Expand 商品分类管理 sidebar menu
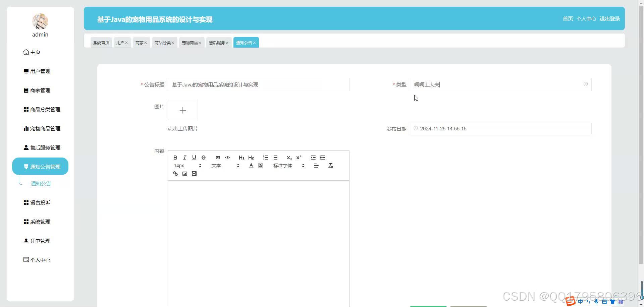The height and width of the screenshot is (307, 644). [40, 109]
